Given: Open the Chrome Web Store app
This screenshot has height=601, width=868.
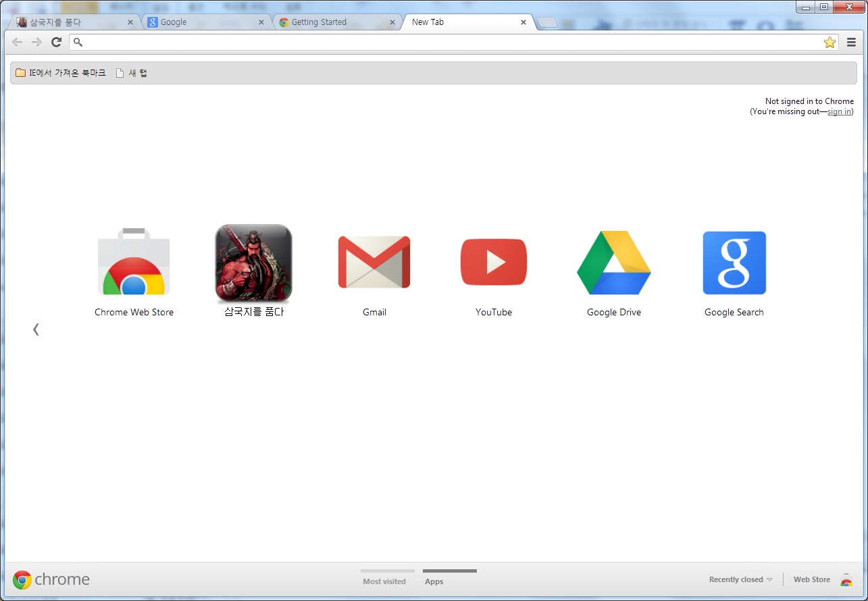Looking at the screenshot, I should click(134, 262).
